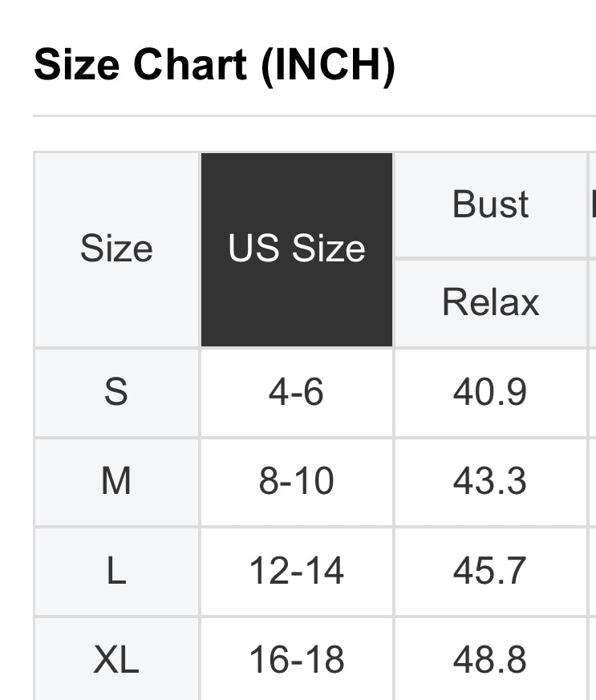Select the "XL" size row label
Viewport: 596px width, 700px height.
116,660
